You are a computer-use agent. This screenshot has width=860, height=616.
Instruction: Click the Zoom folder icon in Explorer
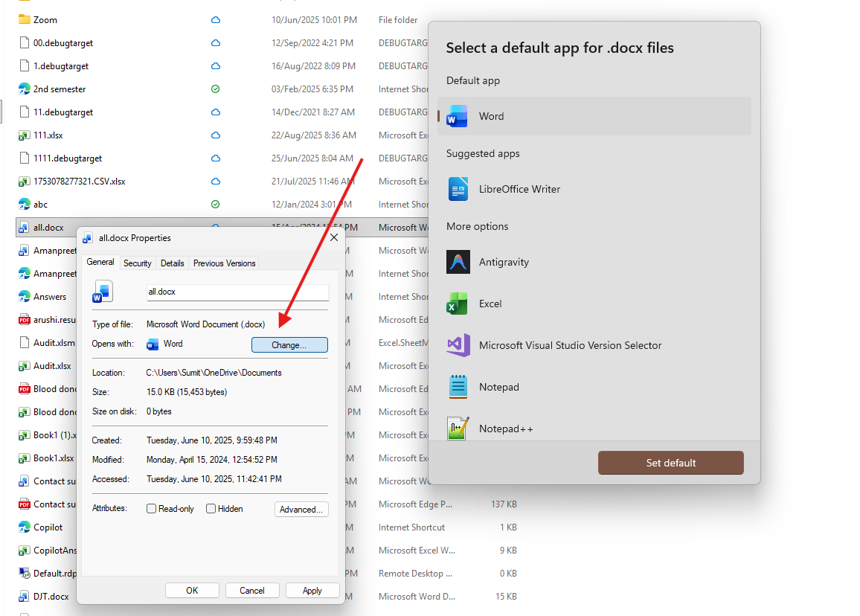24,20
